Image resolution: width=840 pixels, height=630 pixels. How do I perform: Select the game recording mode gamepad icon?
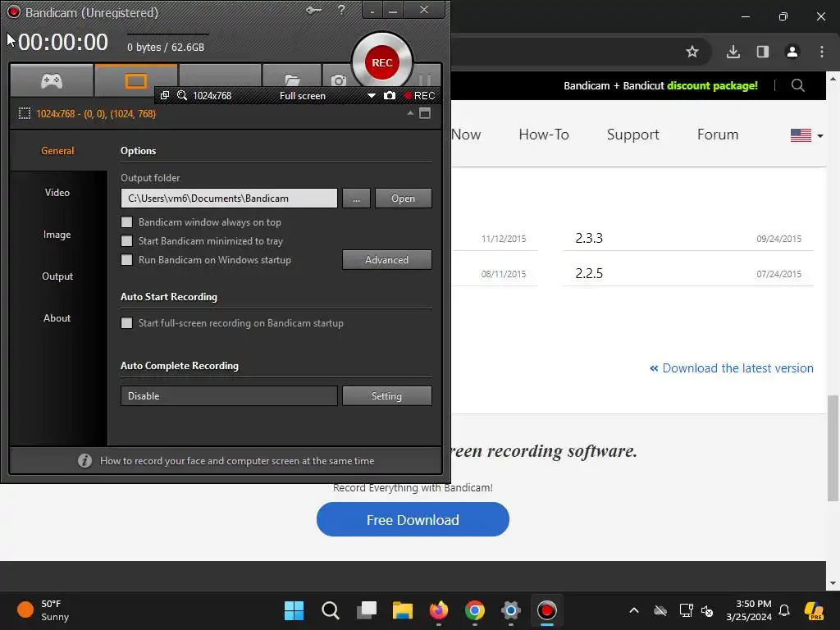52,81
